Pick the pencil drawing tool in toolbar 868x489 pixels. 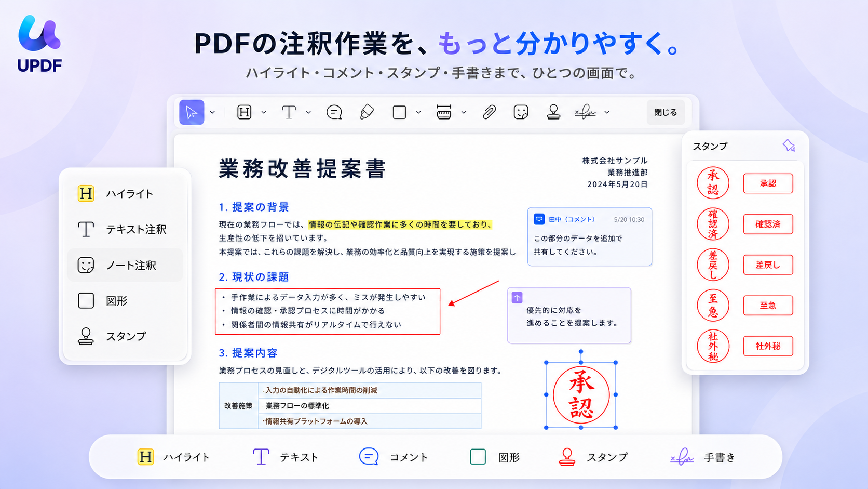[x=367, y=112]
